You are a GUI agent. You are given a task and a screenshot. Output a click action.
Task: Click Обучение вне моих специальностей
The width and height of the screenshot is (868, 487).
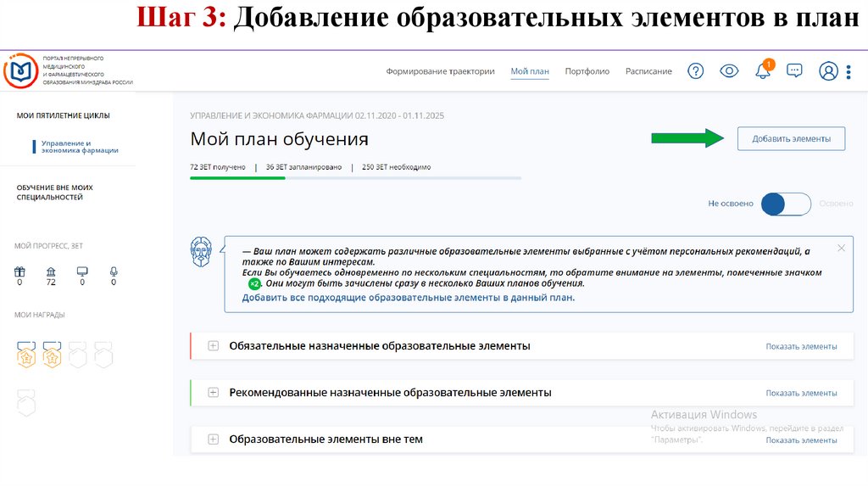[55, 193]
